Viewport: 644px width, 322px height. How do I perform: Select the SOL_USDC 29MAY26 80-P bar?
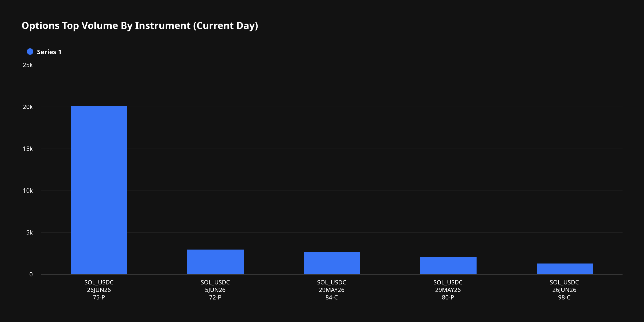pyautogui.click(x=448, y=266)
